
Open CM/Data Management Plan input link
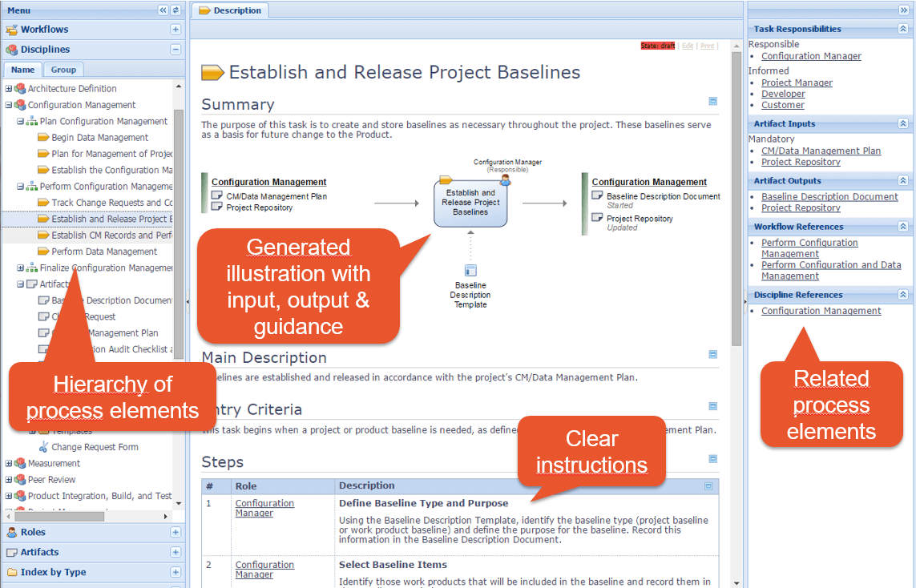(821, 151)
